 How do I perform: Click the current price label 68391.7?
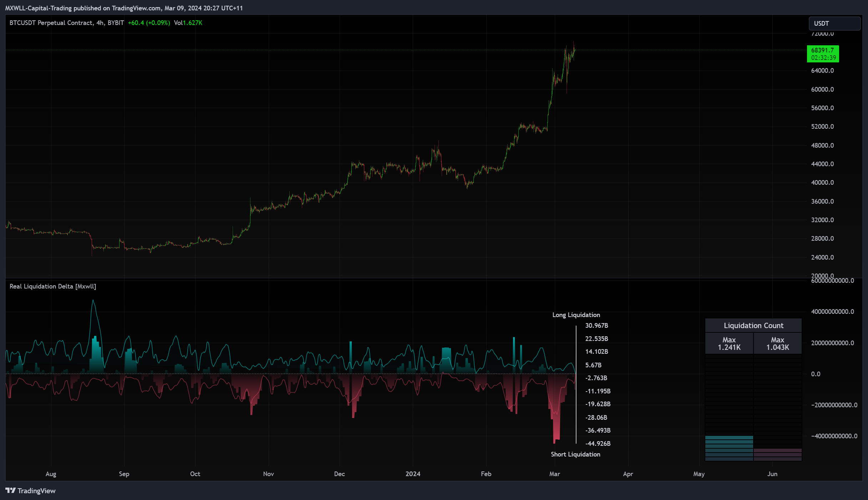click(822, 50)
